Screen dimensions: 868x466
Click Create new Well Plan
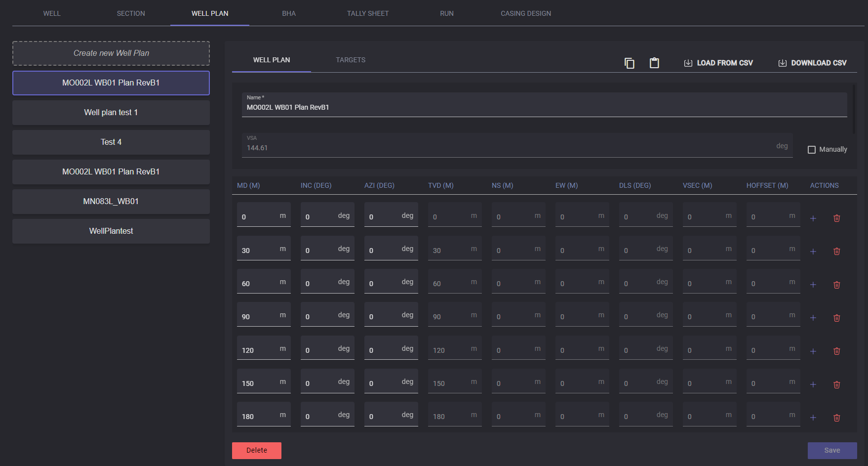[111, 53]
